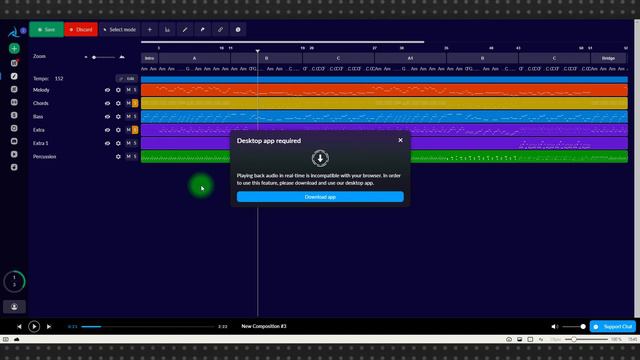The height and width of the screenshot is (360, 640).
Task: Mute the Extra 1 track
Action: point(129,143)
